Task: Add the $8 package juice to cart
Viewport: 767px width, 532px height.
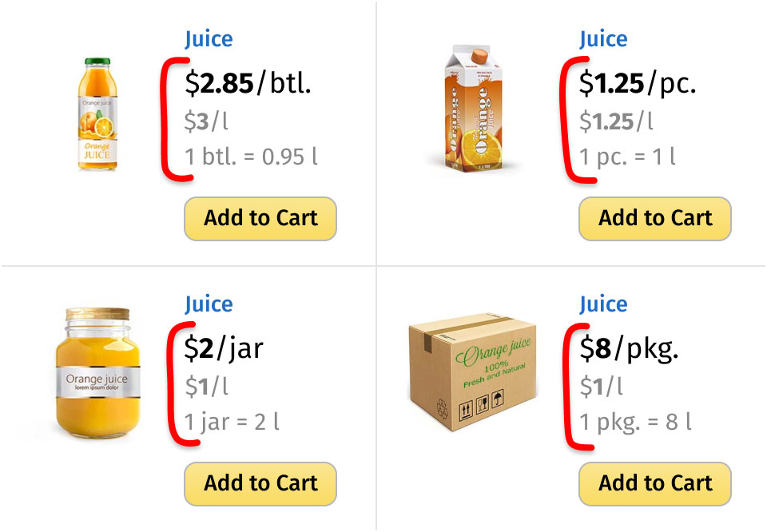Action: pos(655,483)
